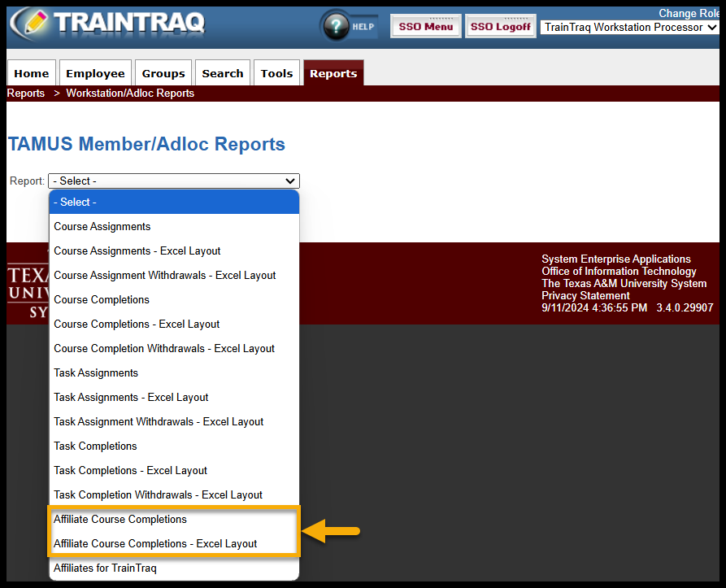
Task: Pick Course Assignment Withdrawals - Excel Layout
Action: click(174, 276)
